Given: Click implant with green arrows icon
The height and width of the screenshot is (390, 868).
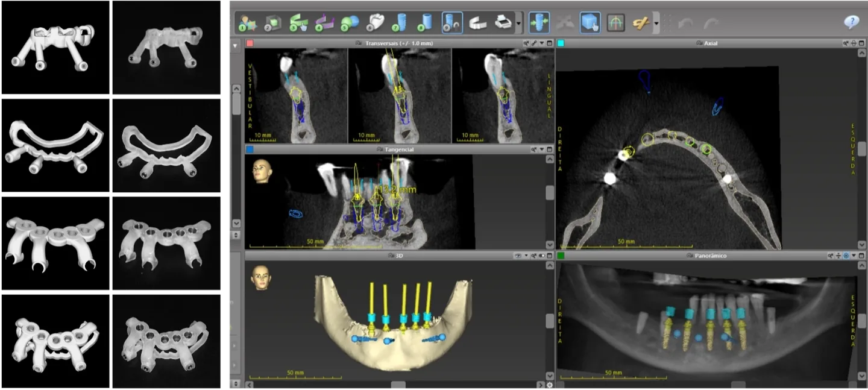Looking at the screenshot, I should point(539,22).
